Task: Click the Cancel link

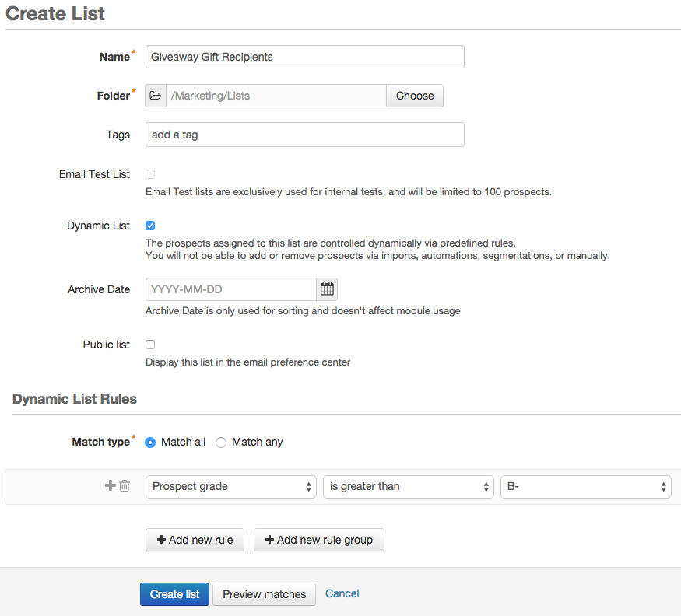Action: (342, 593)
